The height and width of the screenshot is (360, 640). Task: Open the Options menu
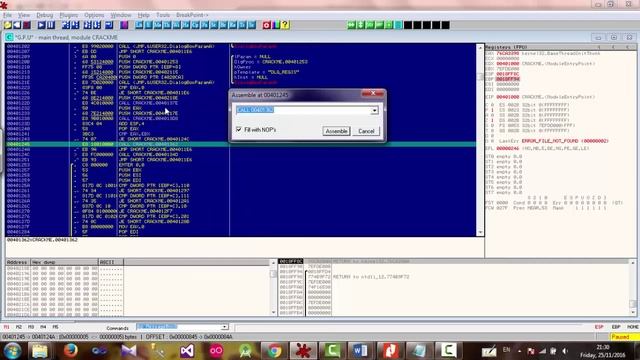tap(94, 15)
